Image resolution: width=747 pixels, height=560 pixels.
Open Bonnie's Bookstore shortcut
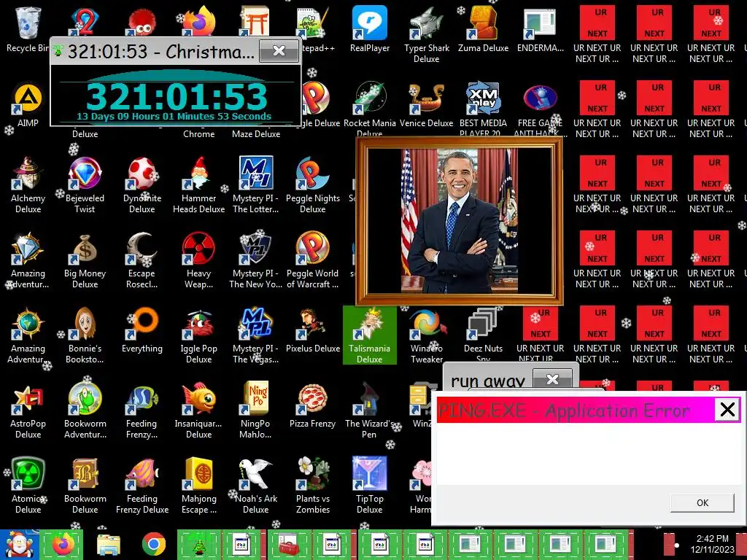(85, 335)
